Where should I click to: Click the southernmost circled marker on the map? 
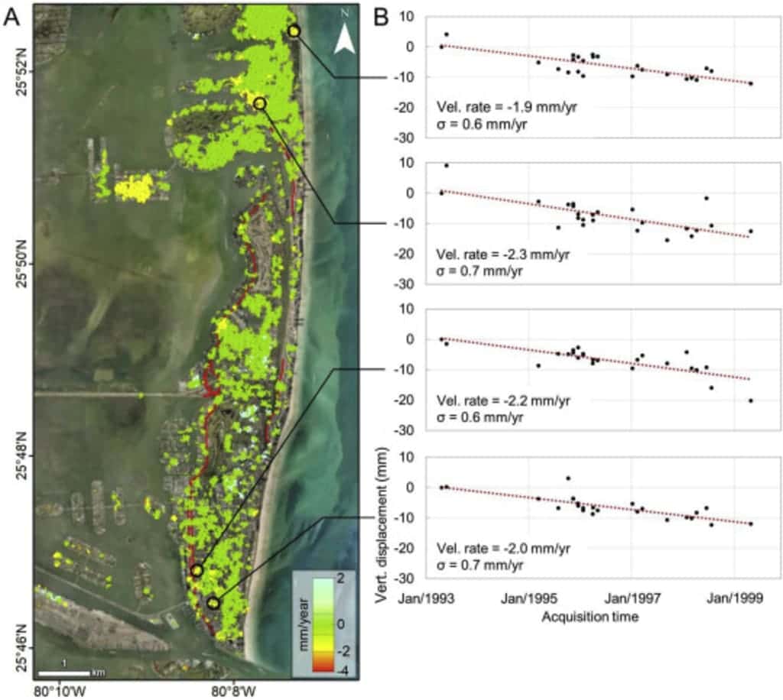click(x=213, y=603)
